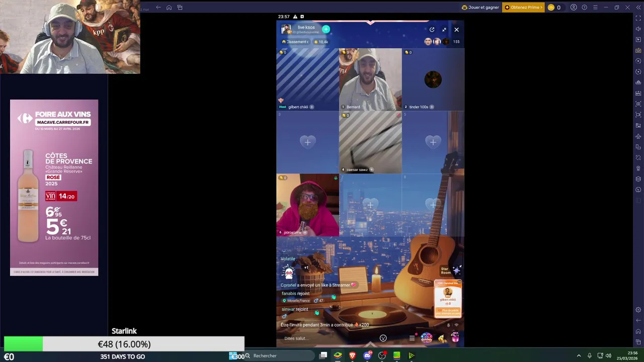The height and width of the screenshot is (362, 644).
Task: Open the taskbar volume tray icon
Action: 608,356
